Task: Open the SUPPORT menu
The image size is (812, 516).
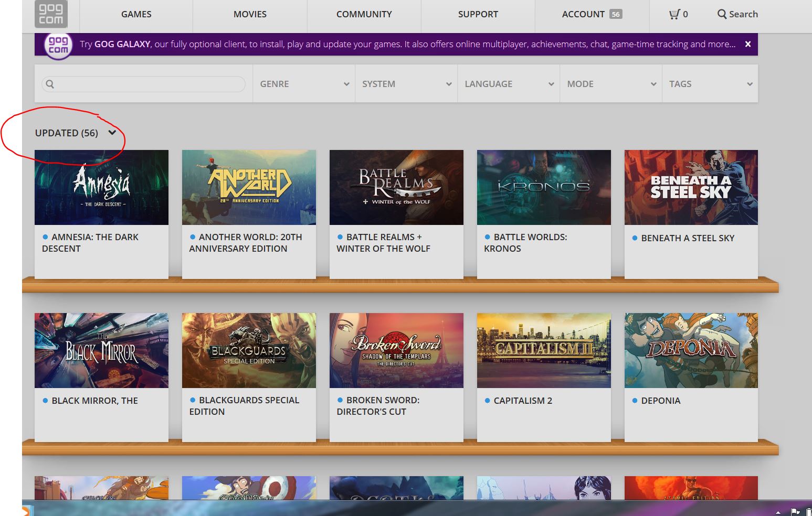Action: [x=478, y=14]
